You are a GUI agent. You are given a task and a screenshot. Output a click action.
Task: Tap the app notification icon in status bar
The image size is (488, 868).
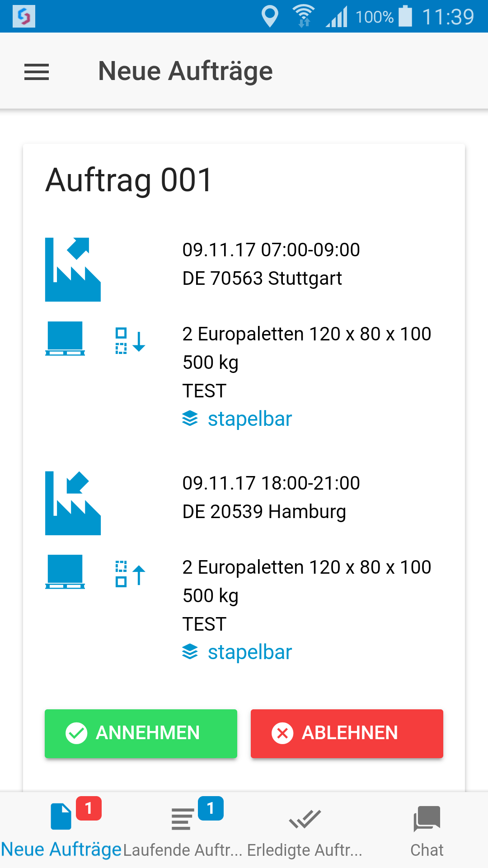tap(24, 16)
